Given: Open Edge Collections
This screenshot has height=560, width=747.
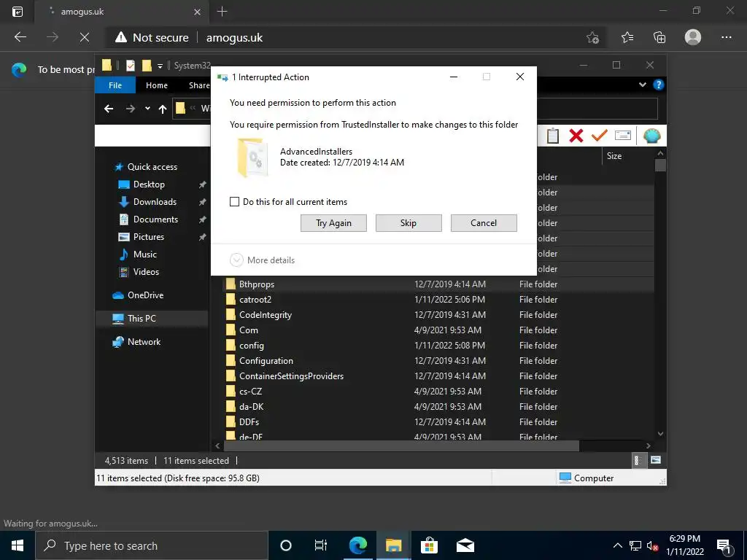Looking at the screenshot, I should pyautogui.click(x=659, y=37).
